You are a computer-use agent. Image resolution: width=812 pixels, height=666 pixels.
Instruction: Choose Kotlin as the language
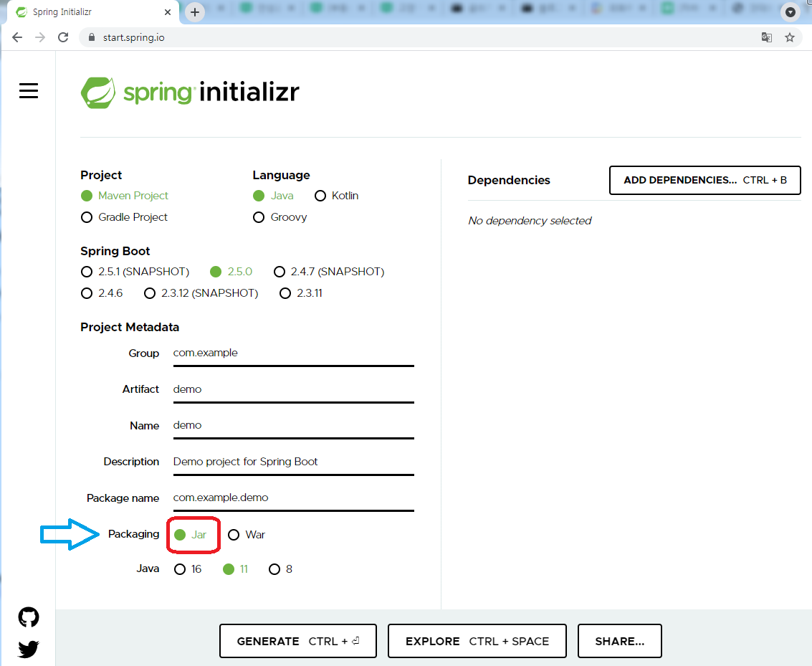pos(337,196)
